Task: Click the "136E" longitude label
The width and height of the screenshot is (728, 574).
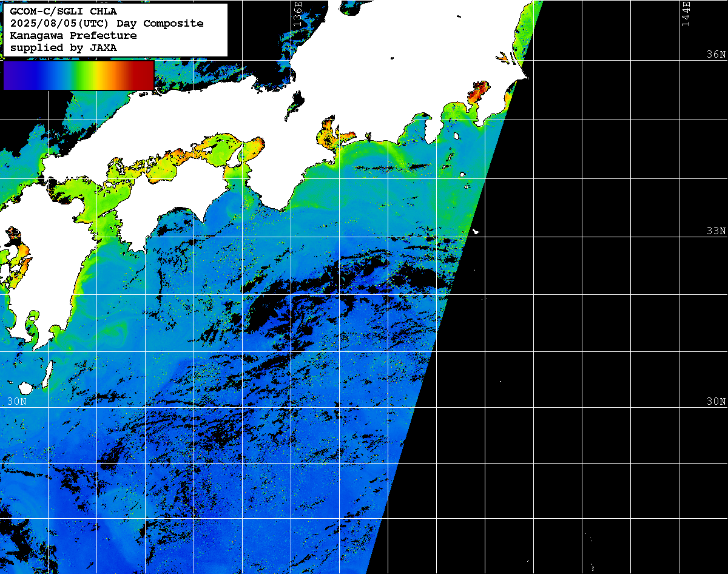Action: click(x=297, y=13)
